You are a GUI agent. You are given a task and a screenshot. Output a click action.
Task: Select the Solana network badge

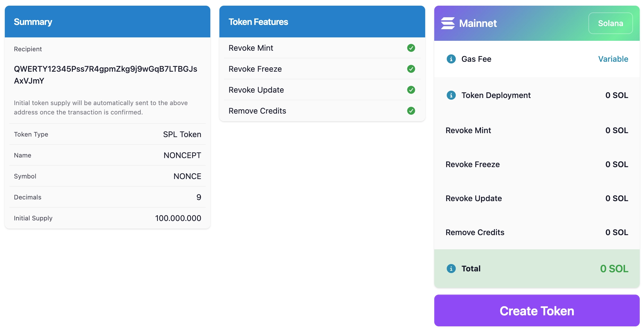pyautogui.click(x=610, y=23)
